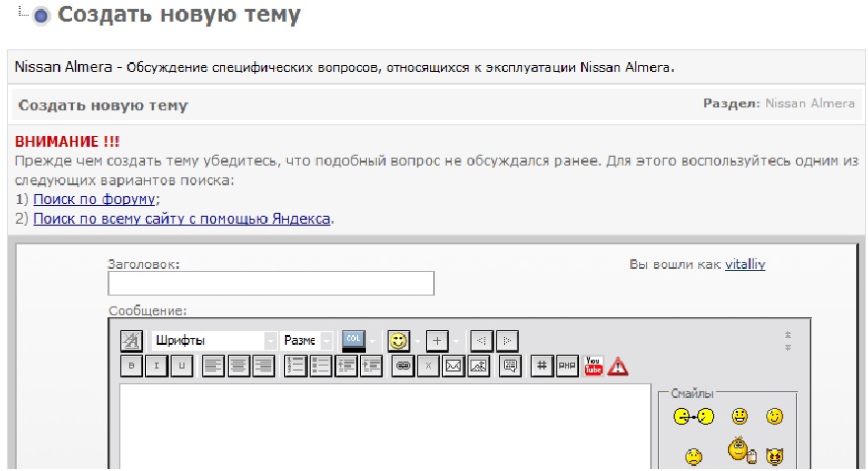Viewport: 868px width, 471px height.
Task: Click the Сообщение: label
Action: pos(147,310)
